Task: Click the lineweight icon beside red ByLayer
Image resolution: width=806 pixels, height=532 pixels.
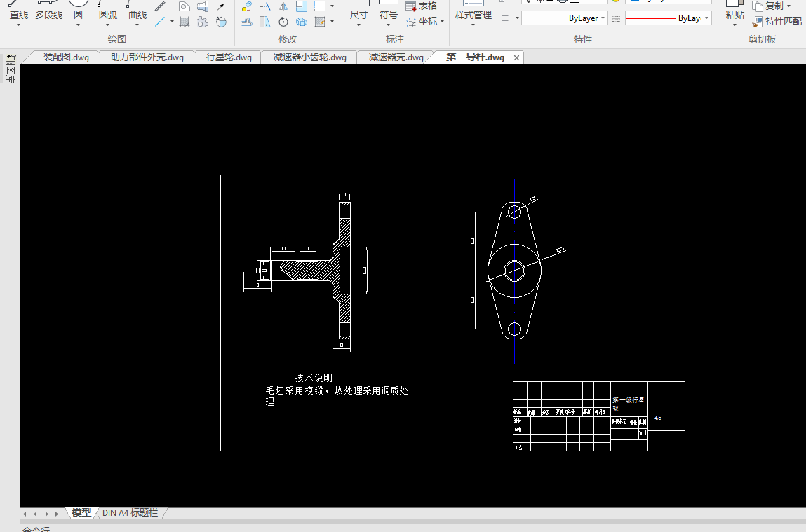Action: pos(616,18)
